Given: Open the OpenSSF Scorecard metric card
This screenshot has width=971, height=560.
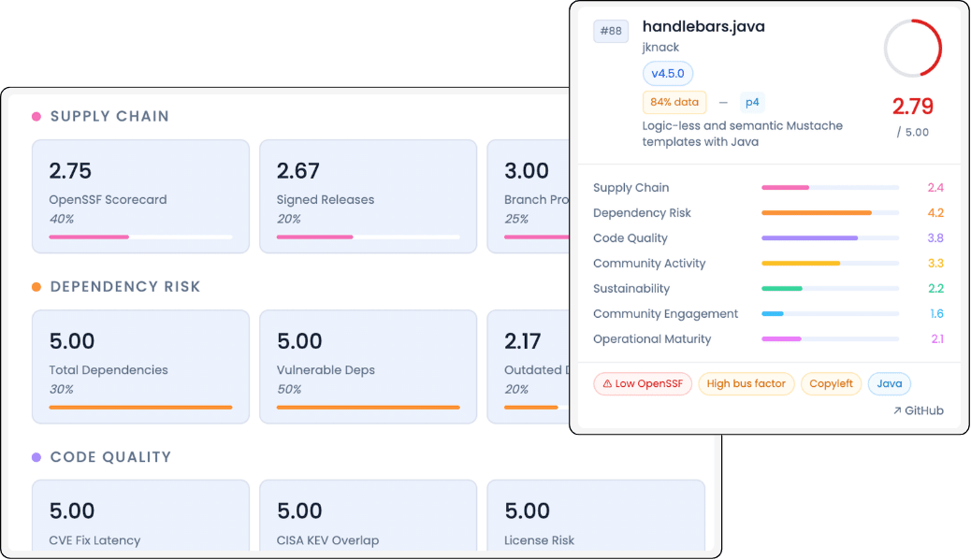Looking at the screenshot, I should pyautogui.click(x=140, y=196).
